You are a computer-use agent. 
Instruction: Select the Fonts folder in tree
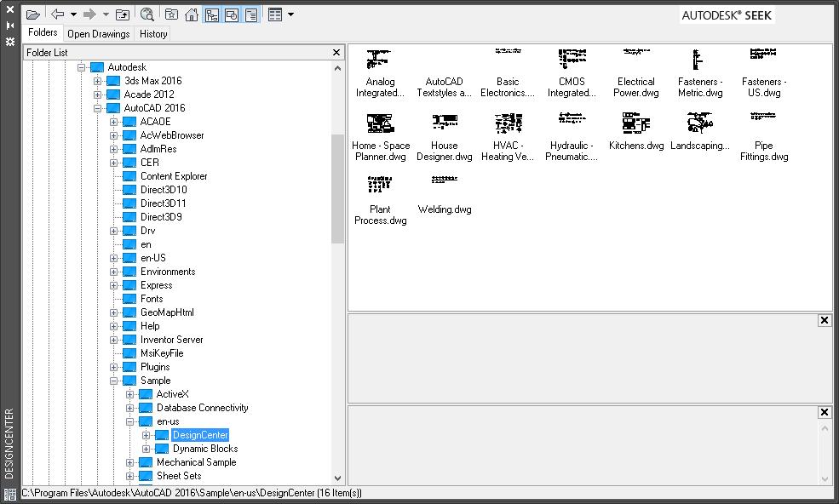pyautogui.click(x=152, y=299)
